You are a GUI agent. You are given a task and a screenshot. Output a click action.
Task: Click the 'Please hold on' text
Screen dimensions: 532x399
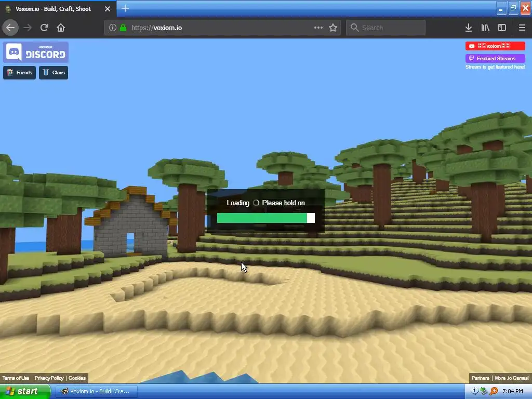point(283,203)
